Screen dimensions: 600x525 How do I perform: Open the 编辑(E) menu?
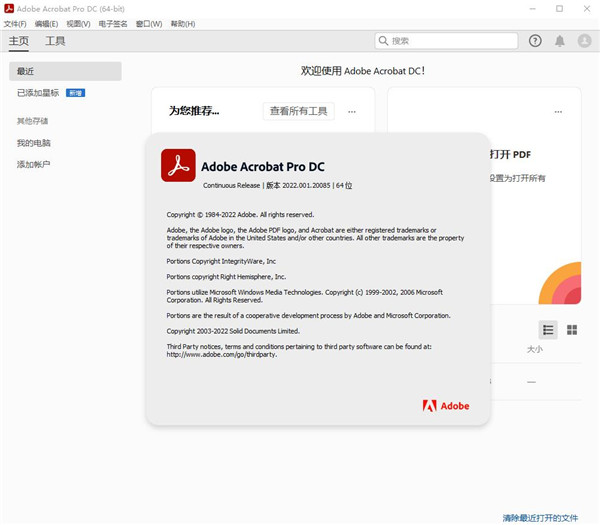46,24
